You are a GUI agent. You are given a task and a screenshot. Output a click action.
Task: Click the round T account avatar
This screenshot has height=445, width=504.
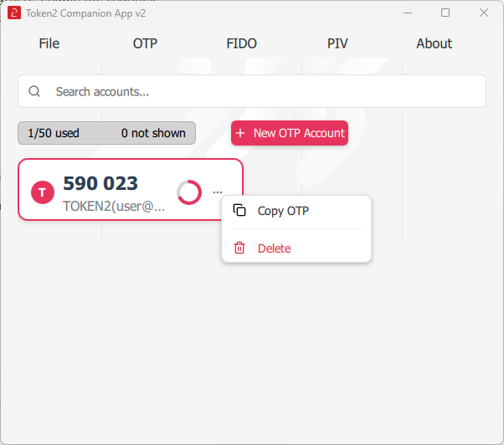[42, 192]
